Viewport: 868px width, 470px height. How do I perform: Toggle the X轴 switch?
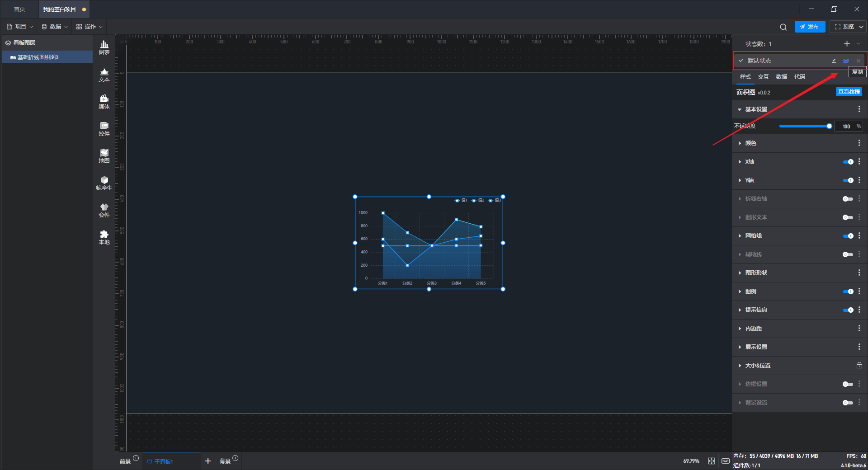coord(848,162)
